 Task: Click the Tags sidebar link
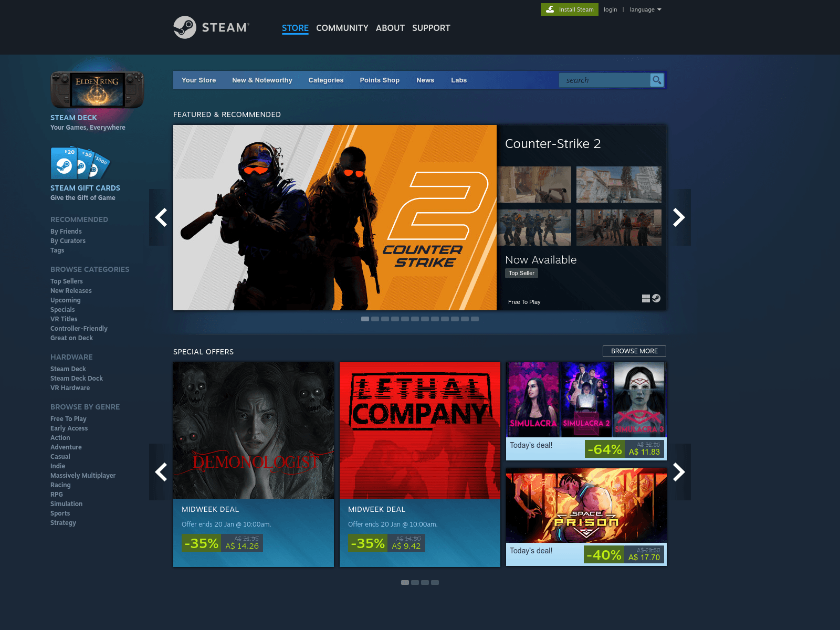[x=57, y=250]
